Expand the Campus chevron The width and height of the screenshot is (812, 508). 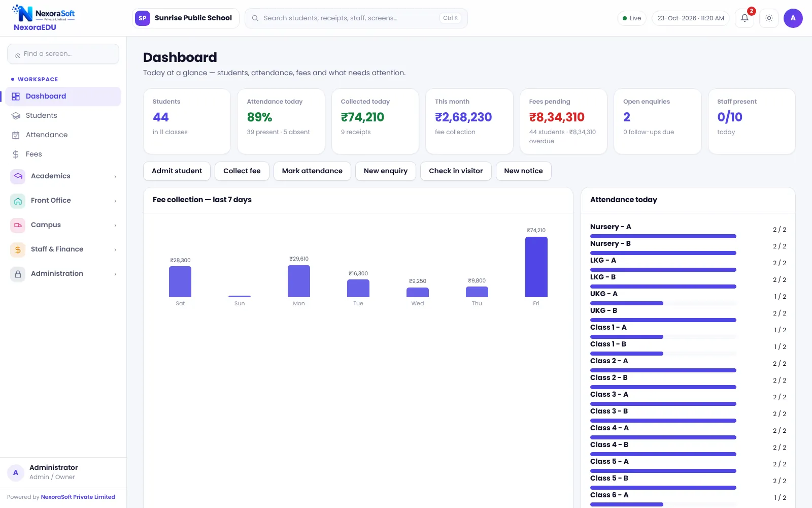(x=115, y=226)
